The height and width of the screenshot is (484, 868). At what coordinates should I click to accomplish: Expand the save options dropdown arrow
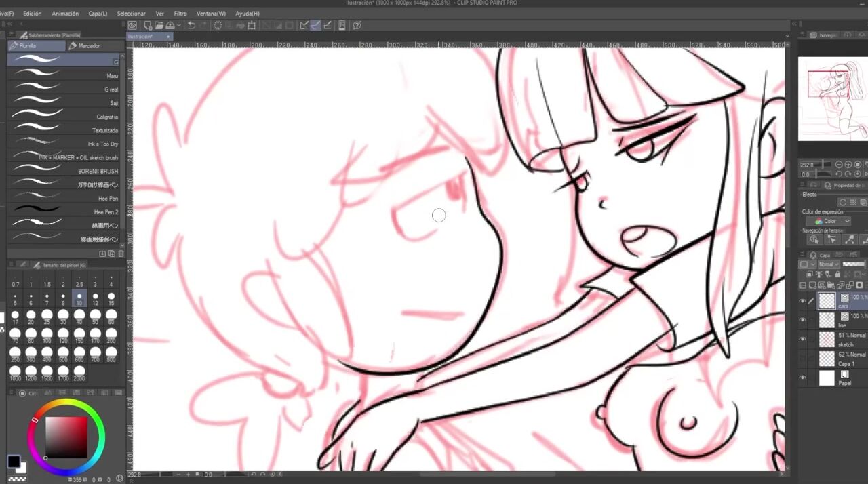[178, 26]
